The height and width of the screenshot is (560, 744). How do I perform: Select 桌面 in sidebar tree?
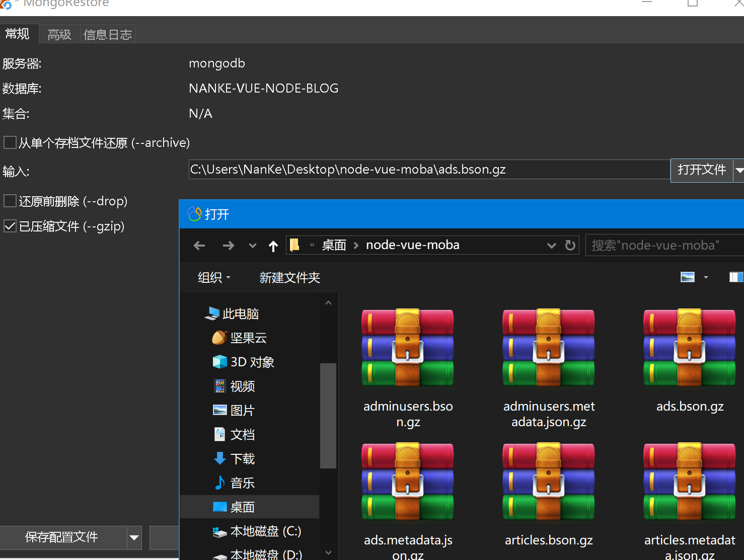click(x=250, y=507)
